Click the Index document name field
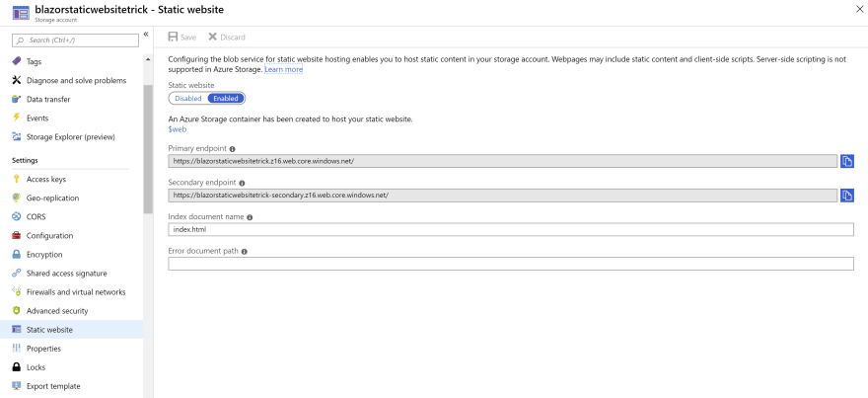Viewport: 868px width, 398px height. pyautogui.click(x=511, y=229)
